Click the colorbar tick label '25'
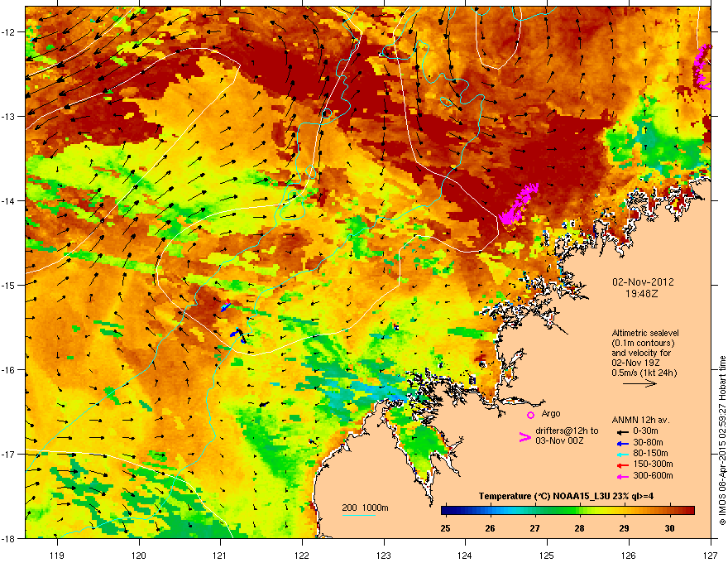Image resolution: width=728 pixels, height=563 pixels. point(445,528)
